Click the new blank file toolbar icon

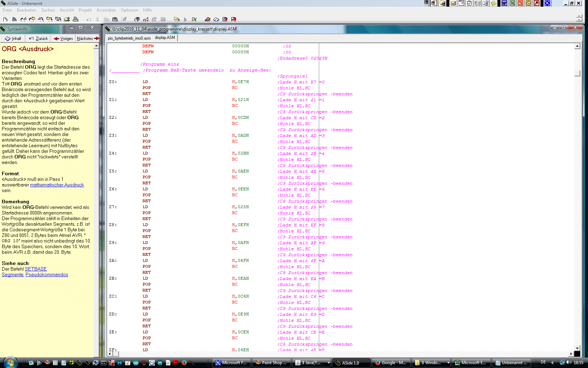[5, 19]
